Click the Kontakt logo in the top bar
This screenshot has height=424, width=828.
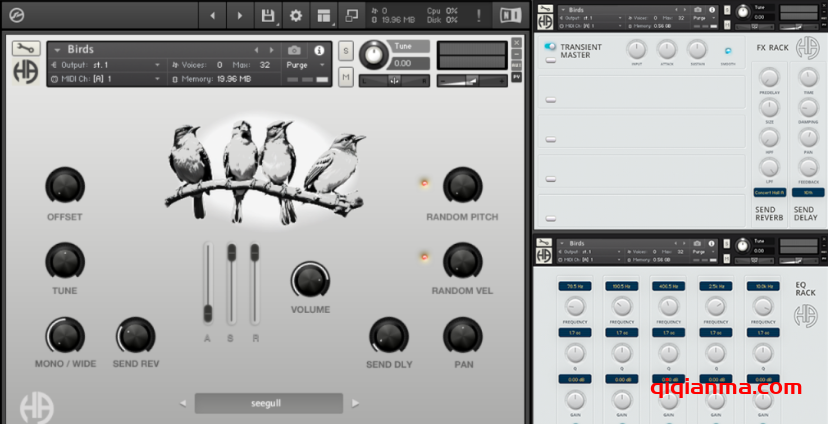click(16, 16)
